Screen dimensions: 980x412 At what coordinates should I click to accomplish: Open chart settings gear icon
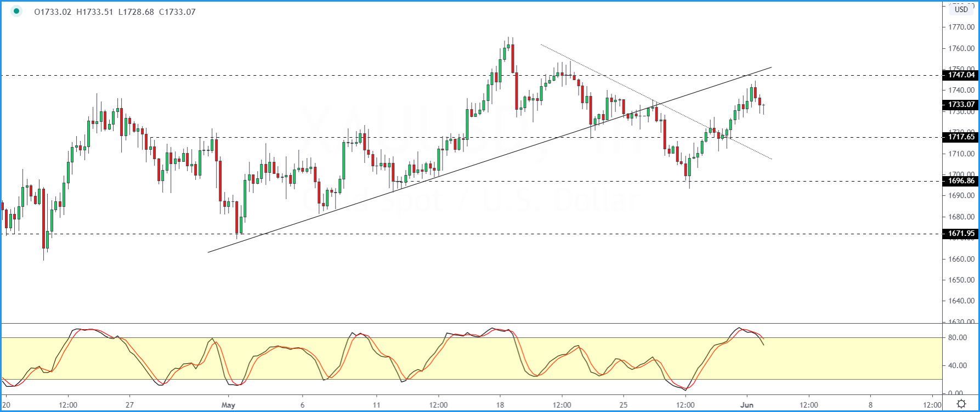[962, 404]
